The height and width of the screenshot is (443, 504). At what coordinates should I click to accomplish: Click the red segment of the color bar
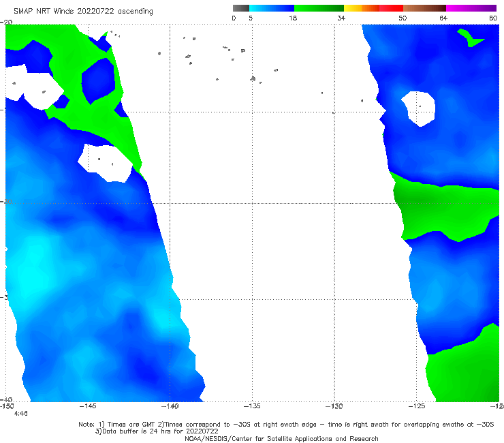pos(391,8)
